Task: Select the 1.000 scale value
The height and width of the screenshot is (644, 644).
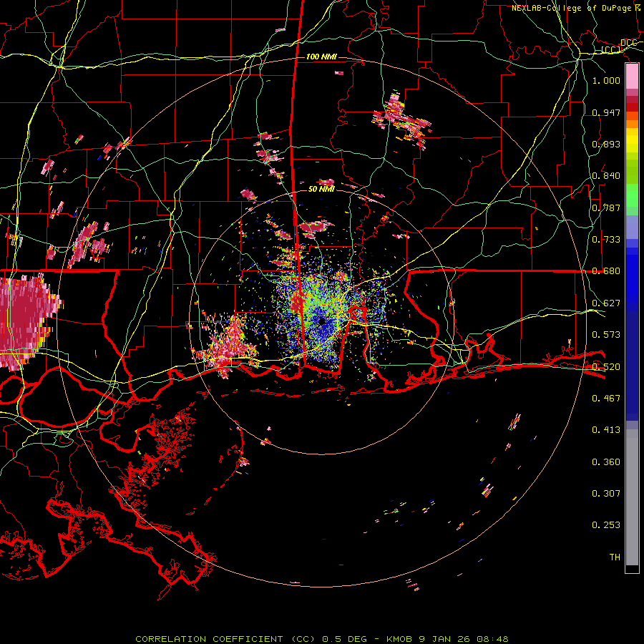Action: coord(606,80)
